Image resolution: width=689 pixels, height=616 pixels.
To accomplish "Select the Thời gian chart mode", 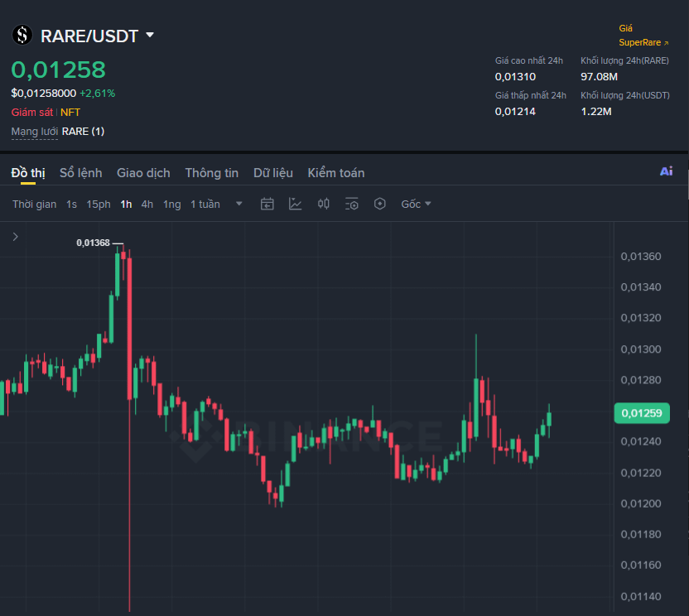I will coord(34,205).
